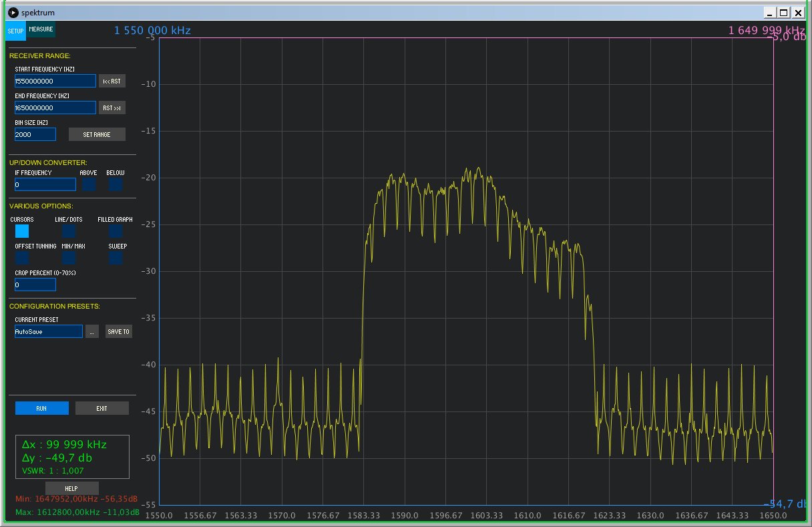The height and width of the screenshot is (527, 812).
Task: Enable the ABOVE converter toggle
Action: click(89, 184)
